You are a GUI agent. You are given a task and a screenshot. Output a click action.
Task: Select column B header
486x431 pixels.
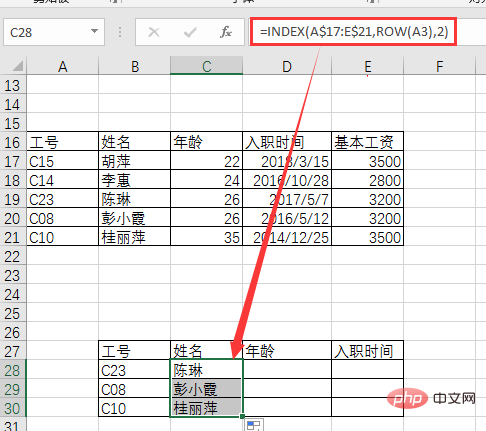coord(135,66)
